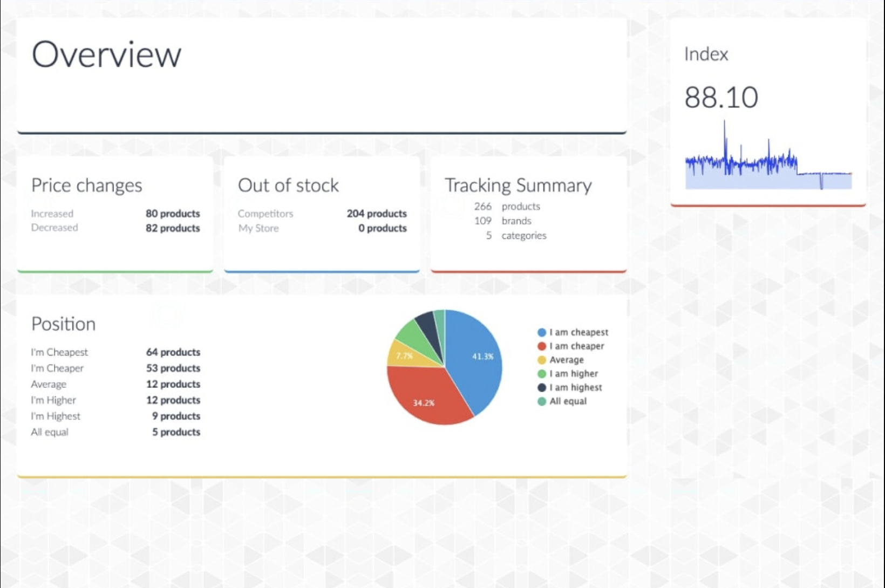Click the '266 products' tracking count
Image resolution: width=885 pixels, height=588 pixels.
tap(507, 207)
